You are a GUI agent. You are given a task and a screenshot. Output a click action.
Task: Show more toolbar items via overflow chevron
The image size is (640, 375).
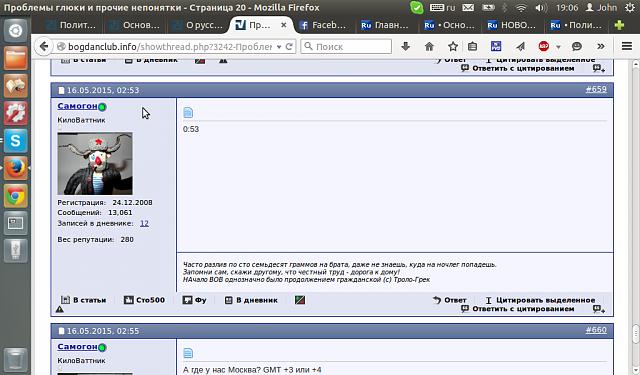point(600,47)
